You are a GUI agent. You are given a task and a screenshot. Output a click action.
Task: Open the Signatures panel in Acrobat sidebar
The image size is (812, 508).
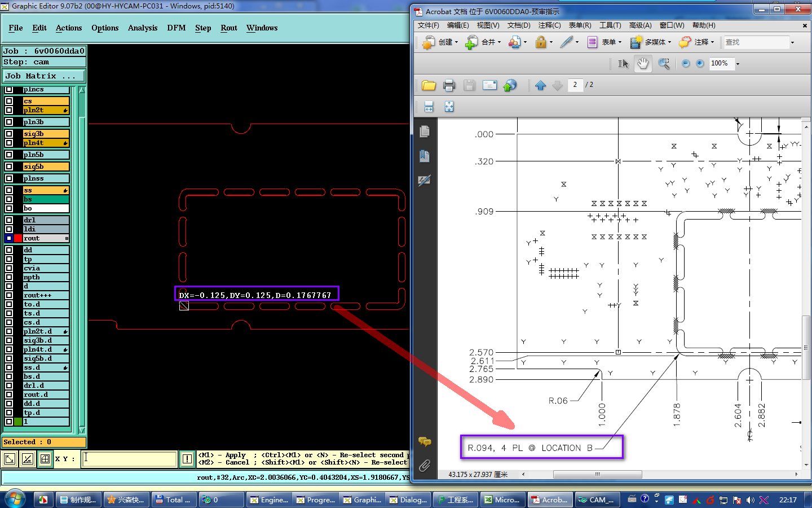coord(425,181)
